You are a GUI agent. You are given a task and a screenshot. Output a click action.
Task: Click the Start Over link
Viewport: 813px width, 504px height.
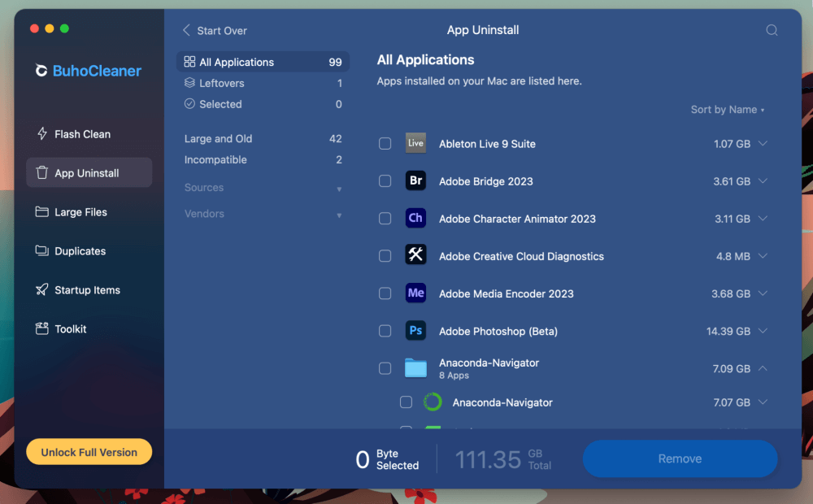[222, 31]
